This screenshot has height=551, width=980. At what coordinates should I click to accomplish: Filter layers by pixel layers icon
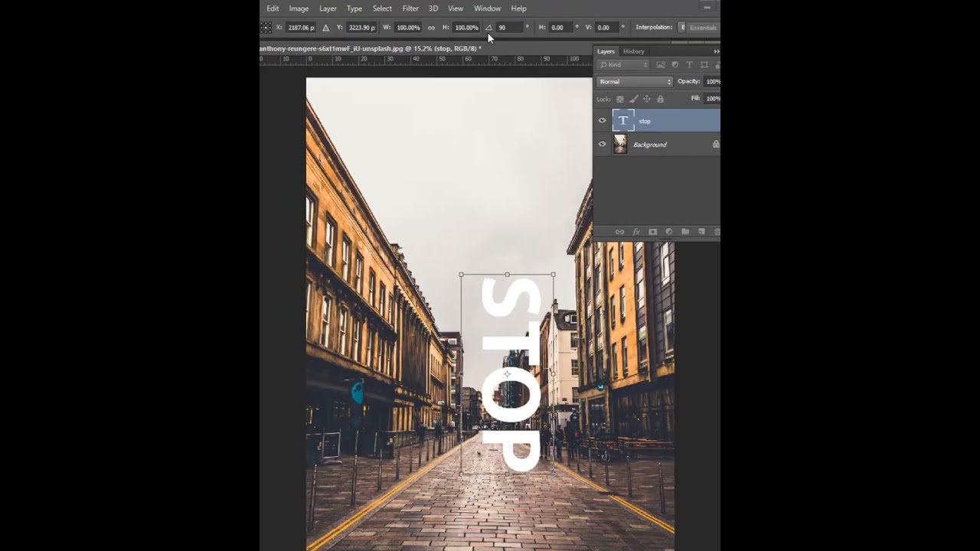[x=661, y=65]
